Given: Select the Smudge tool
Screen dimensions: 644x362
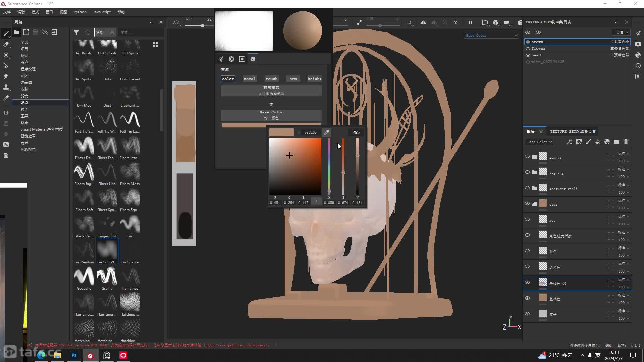Looking at the screenshot, I should coord(6,76).
